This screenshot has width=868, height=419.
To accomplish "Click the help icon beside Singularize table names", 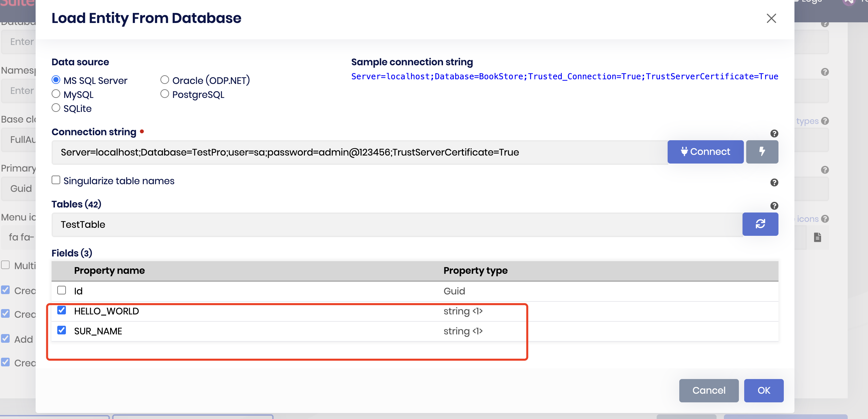I will 774,183.
